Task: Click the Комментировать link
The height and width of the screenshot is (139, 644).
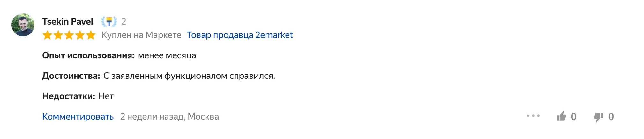Action: [x=78, y=117]
